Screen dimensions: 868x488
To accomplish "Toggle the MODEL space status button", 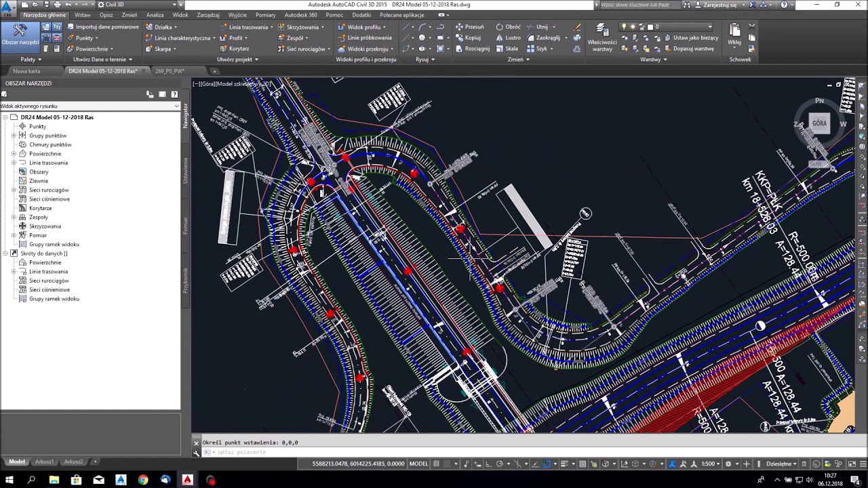I will click(419, 464).
